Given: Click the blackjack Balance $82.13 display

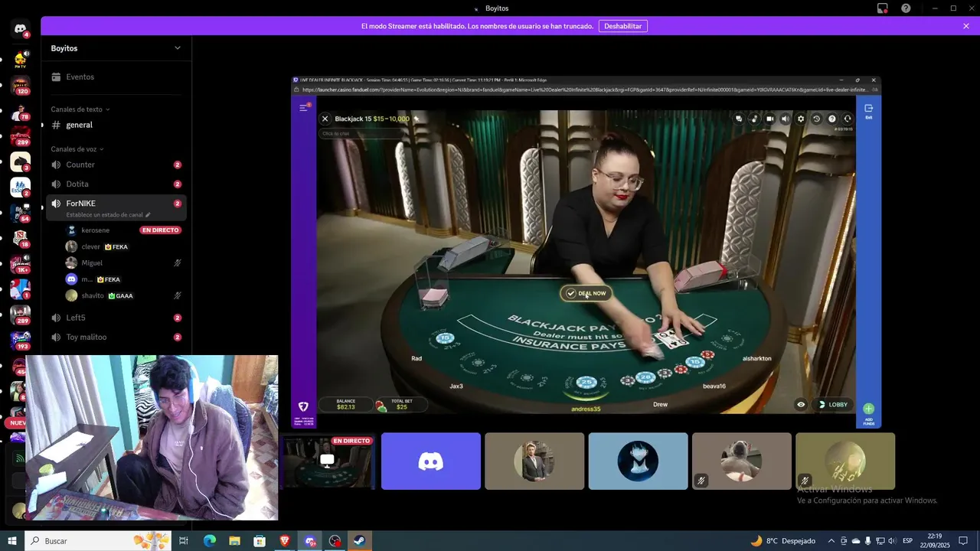Looking at the screenshot, I should pyautogui.click(x=345, y=404).
